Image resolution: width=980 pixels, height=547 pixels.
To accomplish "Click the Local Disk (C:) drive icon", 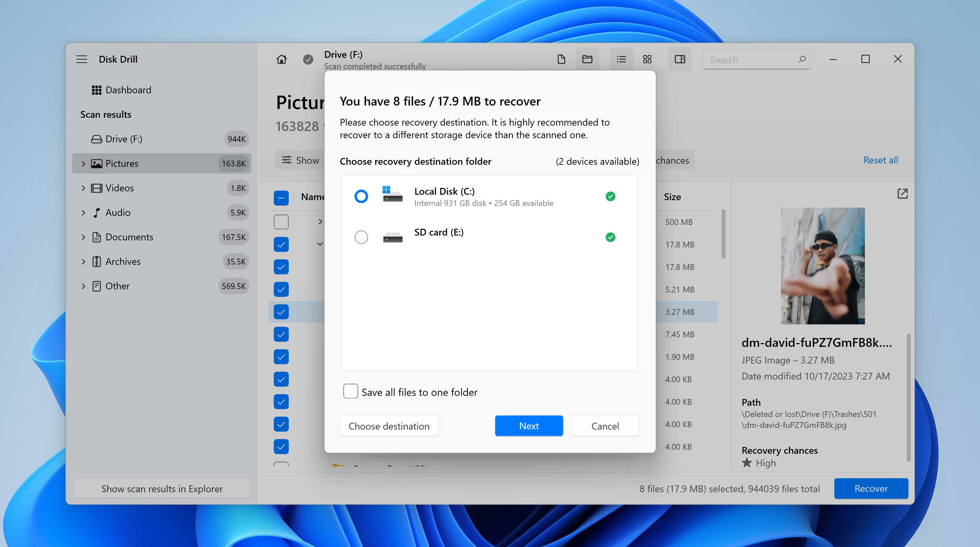I will (393, 194).
